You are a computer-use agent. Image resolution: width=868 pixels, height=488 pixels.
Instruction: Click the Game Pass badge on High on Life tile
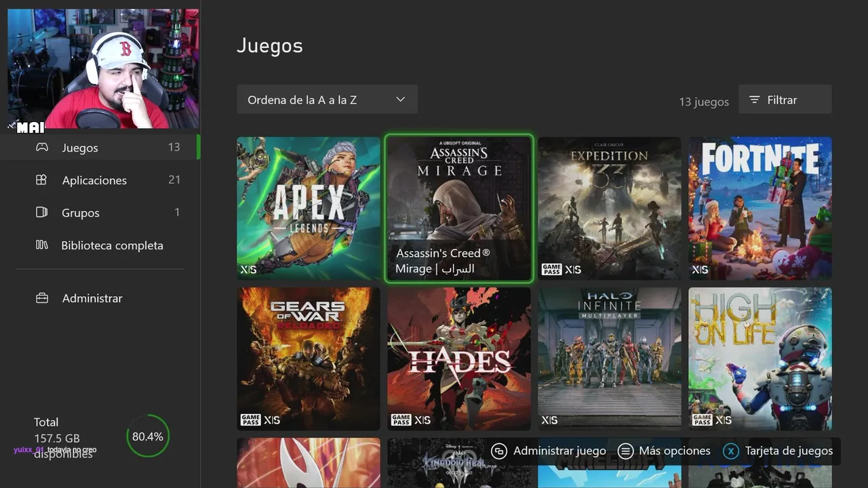[x=703, y=420]
